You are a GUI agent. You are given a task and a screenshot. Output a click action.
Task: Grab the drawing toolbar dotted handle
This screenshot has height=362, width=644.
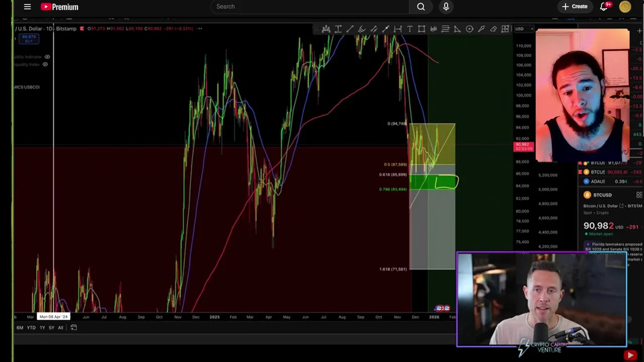[x=316, y=29]
